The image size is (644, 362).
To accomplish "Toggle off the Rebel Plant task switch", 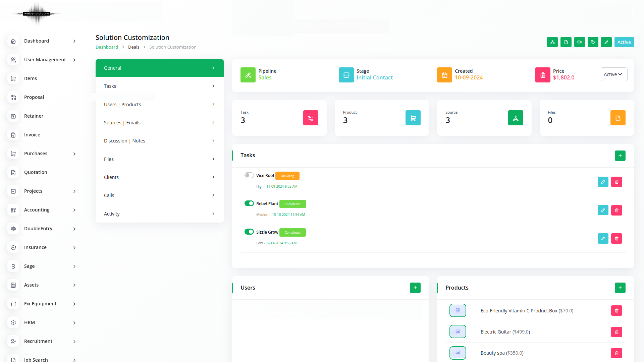I will point(249,203).
